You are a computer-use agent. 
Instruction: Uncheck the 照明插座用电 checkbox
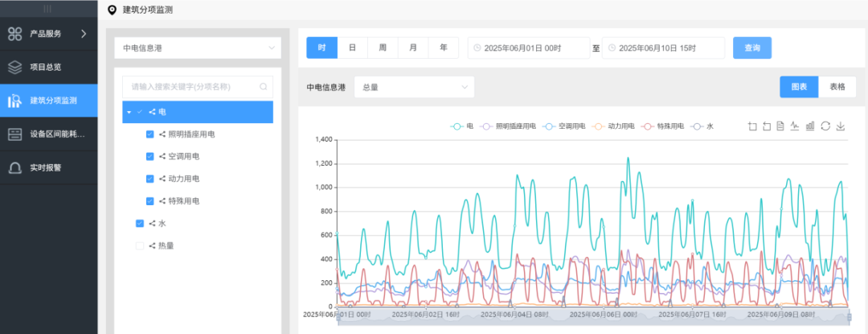(x=149, y=134)
